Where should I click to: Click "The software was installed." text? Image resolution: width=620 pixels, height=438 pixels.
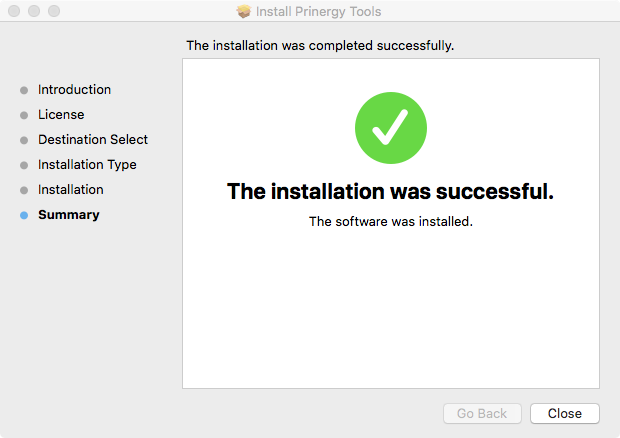pos(390,222)
